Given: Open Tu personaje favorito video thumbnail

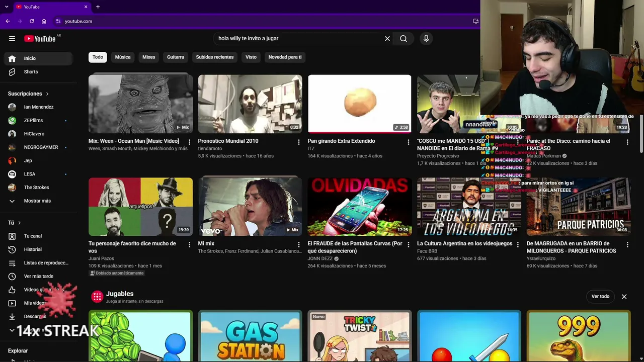Looking at the screenshot, I should [140, 207].
